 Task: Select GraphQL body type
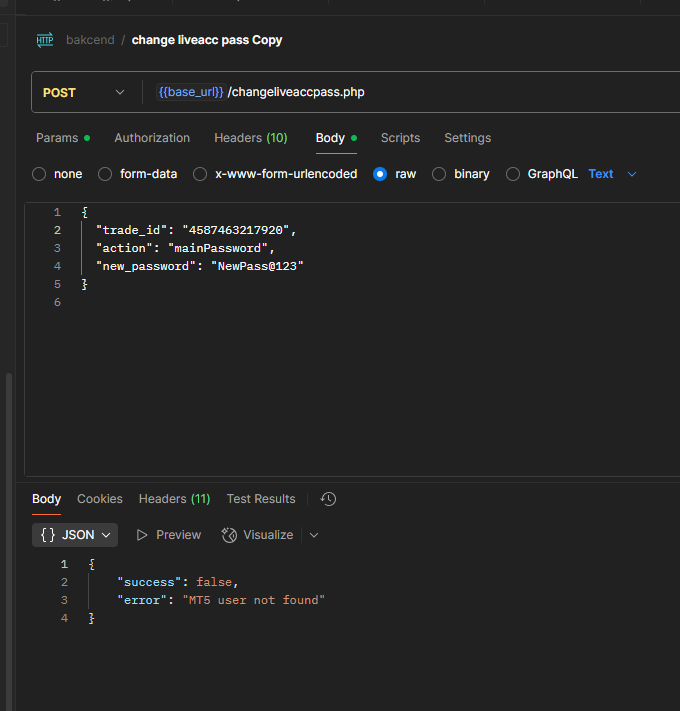(x=513, y=174)
